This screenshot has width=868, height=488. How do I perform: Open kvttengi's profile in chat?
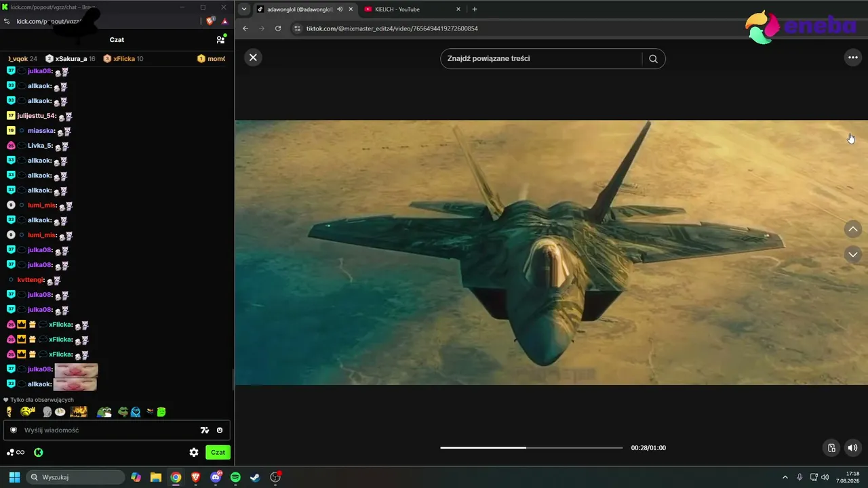(31, 280)
